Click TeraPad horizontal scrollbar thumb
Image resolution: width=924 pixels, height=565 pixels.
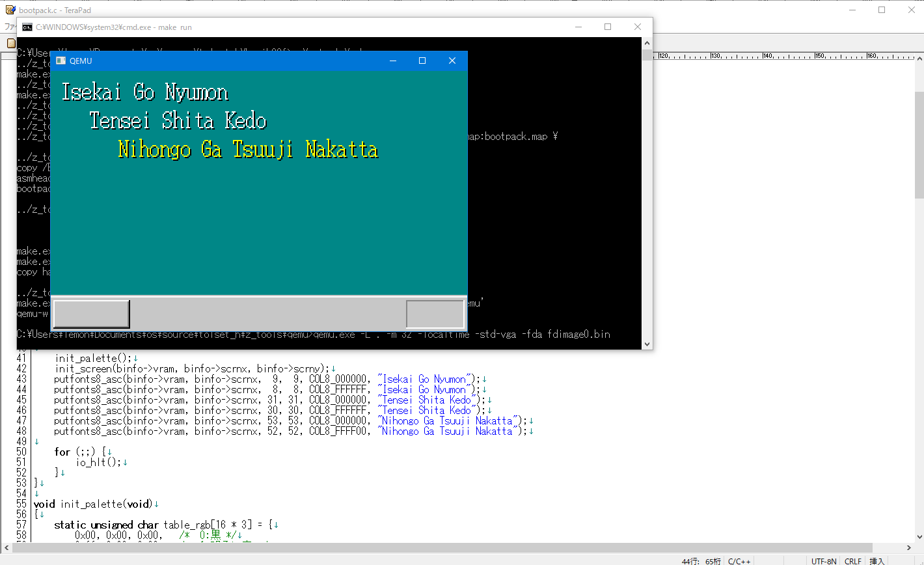pos(442,548)
